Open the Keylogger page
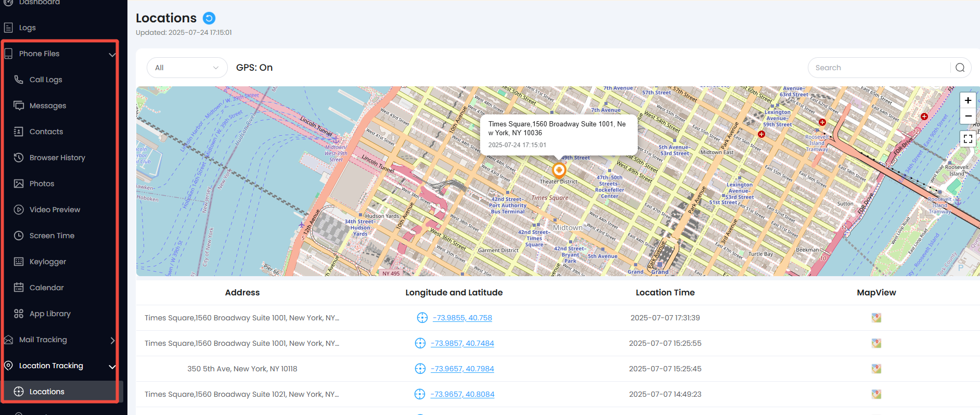Image resolution: width=980 pixels, height=415 pixels. pos(48,262)
